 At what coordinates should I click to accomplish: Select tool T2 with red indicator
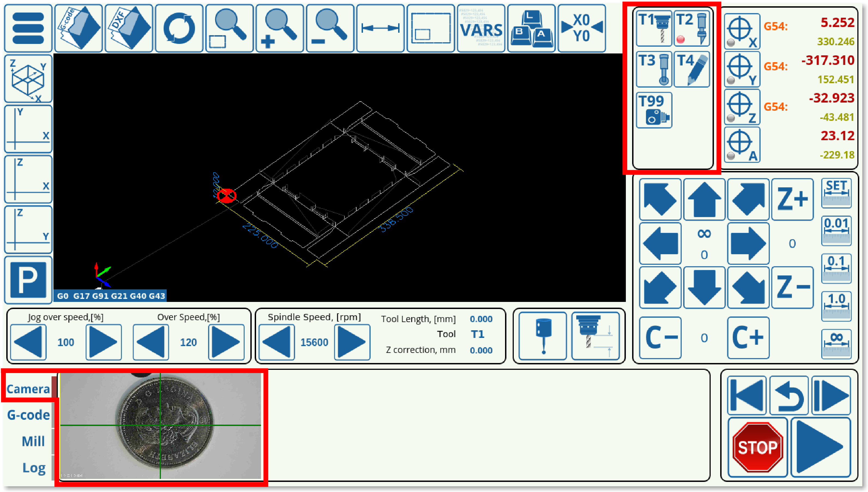click(x=692, y=28)
